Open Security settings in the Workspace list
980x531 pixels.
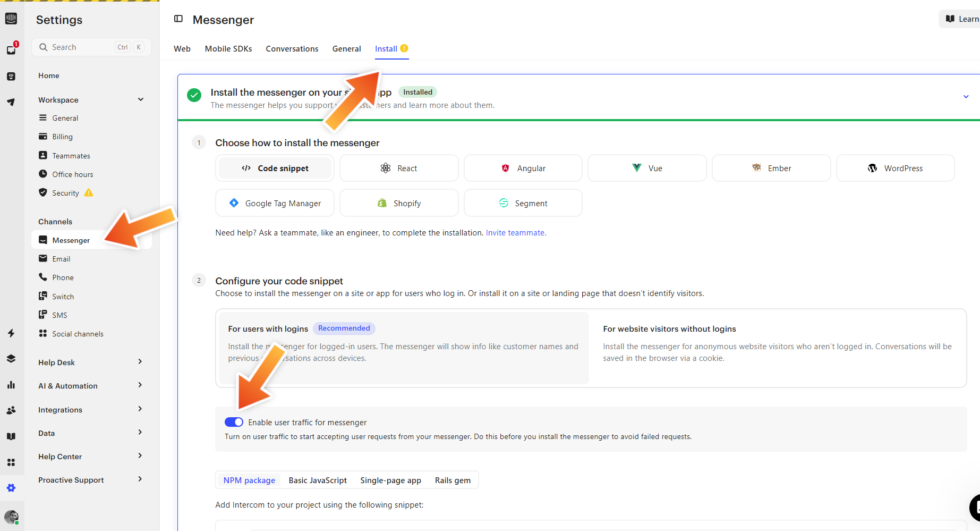[65, 193]
